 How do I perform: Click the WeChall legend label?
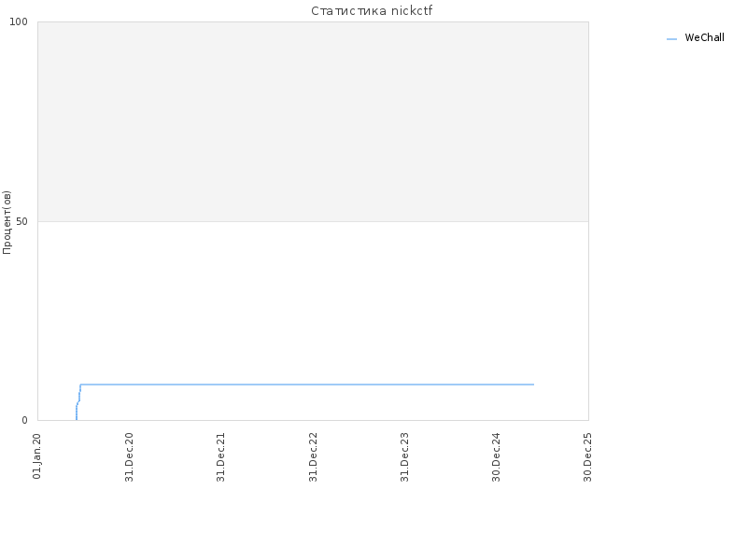coord(704,37)
